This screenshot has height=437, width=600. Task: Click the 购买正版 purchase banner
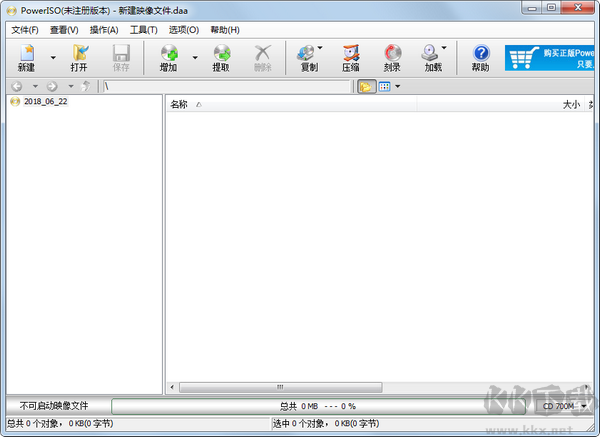pos(549,58)
